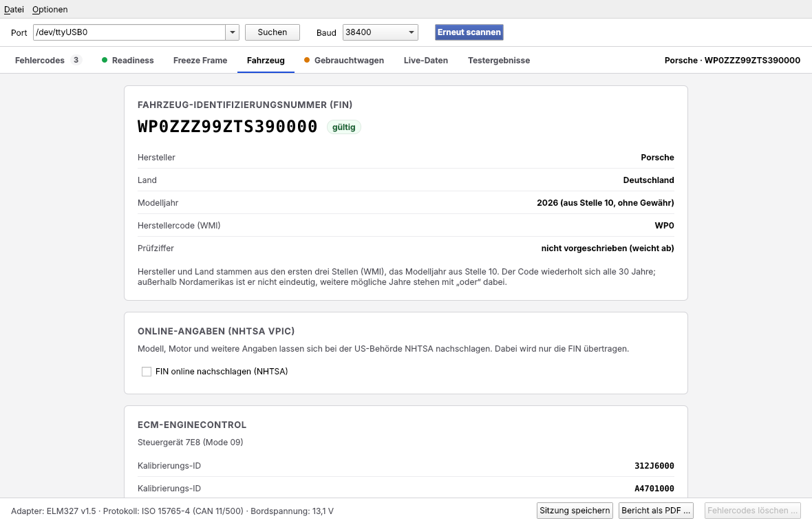Click the Sitzung speichern button

tap(575, 511)
